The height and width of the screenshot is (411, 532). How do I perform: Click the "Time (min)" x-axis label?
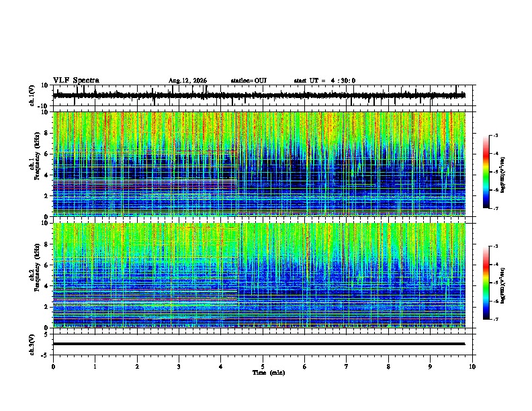[x=269, y=373]
